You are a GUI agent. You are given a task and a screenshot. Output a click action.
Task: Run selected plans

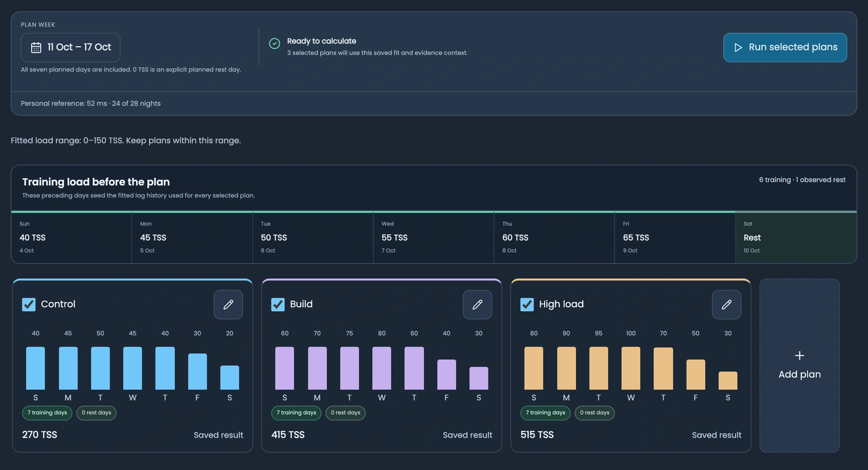[x=785, y=48]
